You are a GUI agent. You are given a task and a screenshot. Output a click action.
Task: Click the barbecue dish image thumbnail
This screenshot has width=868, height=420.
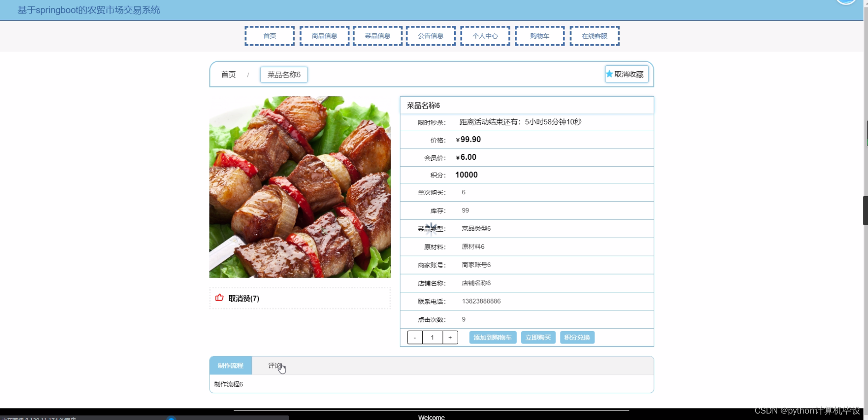click(300, 186)
